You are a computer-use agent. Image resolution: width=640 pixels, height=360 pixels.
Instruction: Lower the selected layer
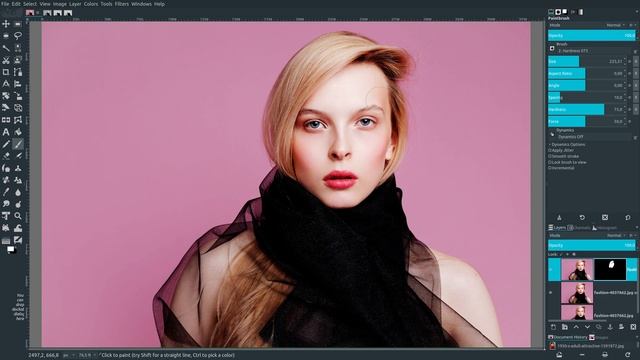pyautogui.click(x=587, y=327)
